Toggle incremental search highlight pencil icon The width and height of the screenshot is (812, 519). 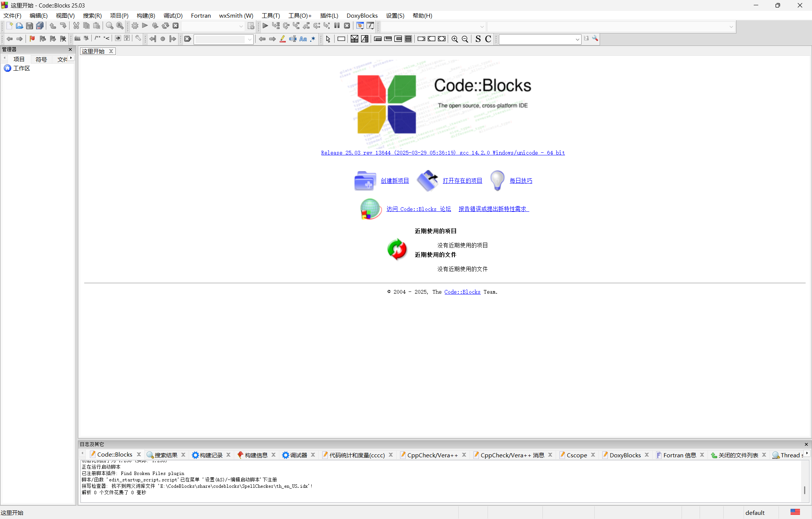(283, 39)
